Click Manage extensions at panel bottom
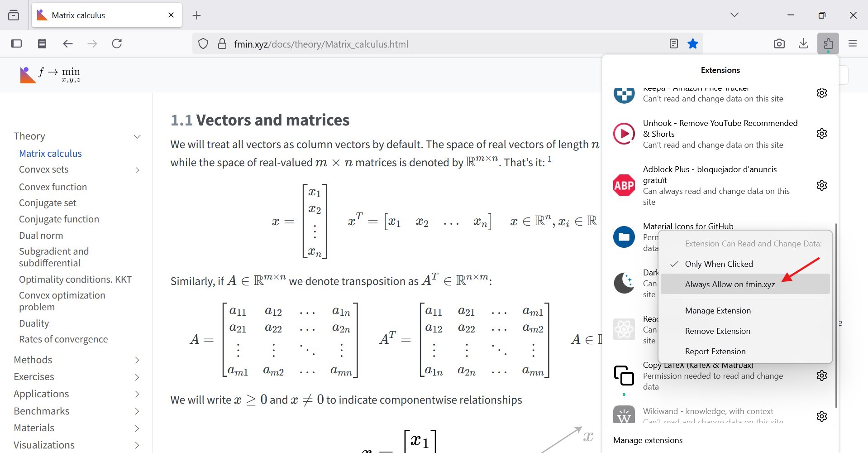 point(648,440)
